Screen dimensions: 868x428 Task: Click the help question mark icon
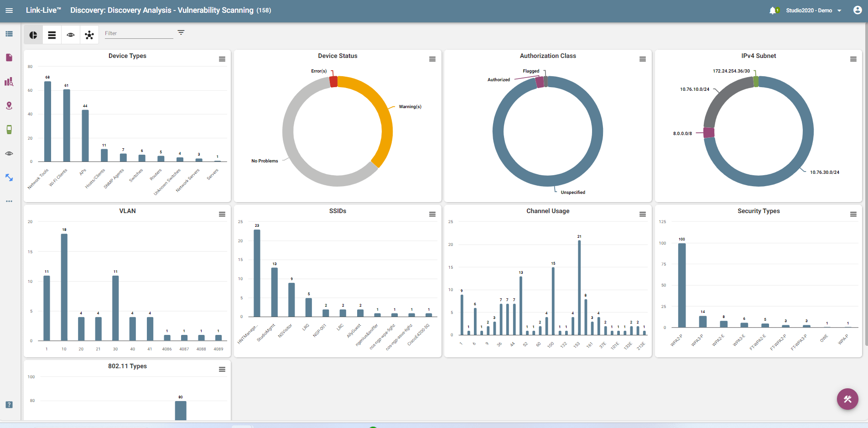click(9, 405)
